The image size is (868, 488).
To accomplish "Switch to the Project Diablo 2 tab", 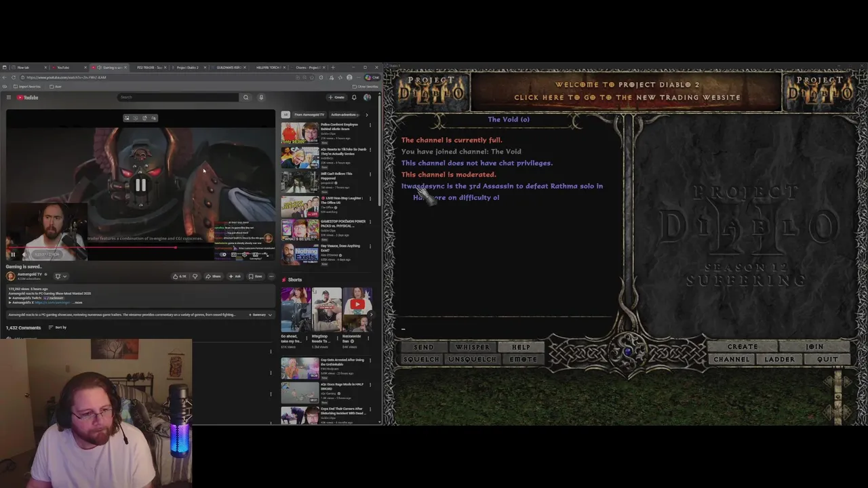I will (x=188, y=67).
